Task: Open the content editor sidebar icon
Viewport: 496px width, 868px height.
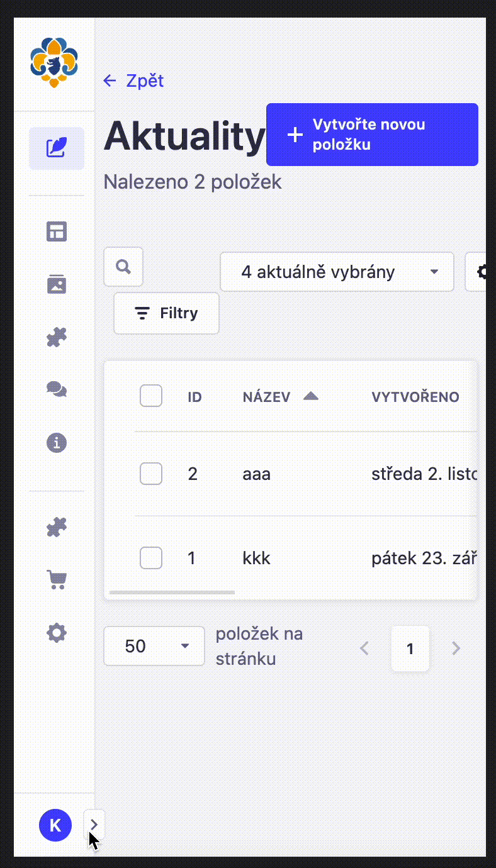Action: click(x=56, y=148)
